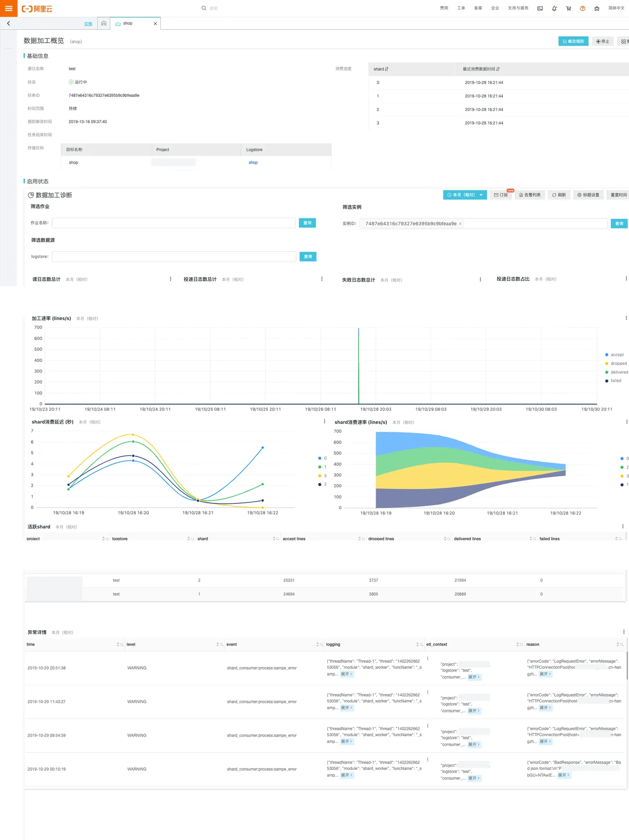Viewport: 629px width, 840px height.
Task: Click the Alibaba Cloud logo
Action: pos(37,9)
